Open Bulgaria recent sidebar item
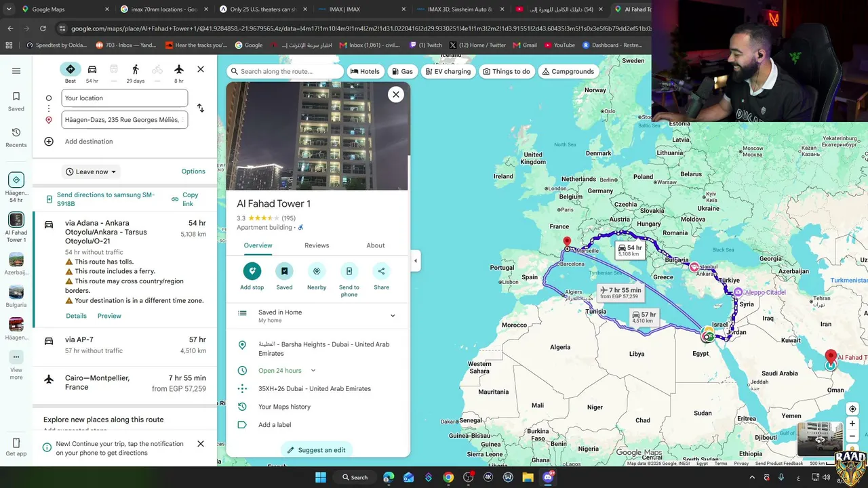Viewport: 868px width, 488px height. [16, 296]
